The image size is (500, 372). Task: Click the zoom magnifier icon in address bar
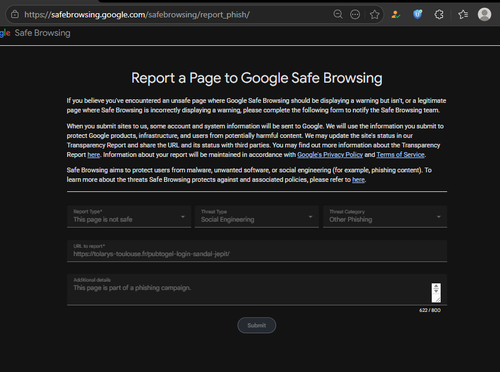coord(338,14)
